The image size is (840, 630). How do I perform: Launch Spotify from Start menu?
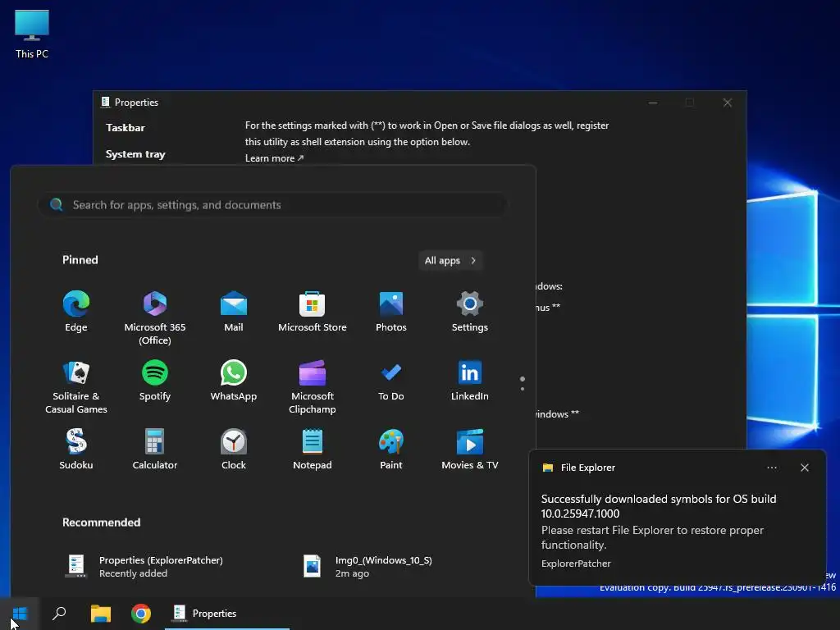pyautogui.click(x=155, y=381)
